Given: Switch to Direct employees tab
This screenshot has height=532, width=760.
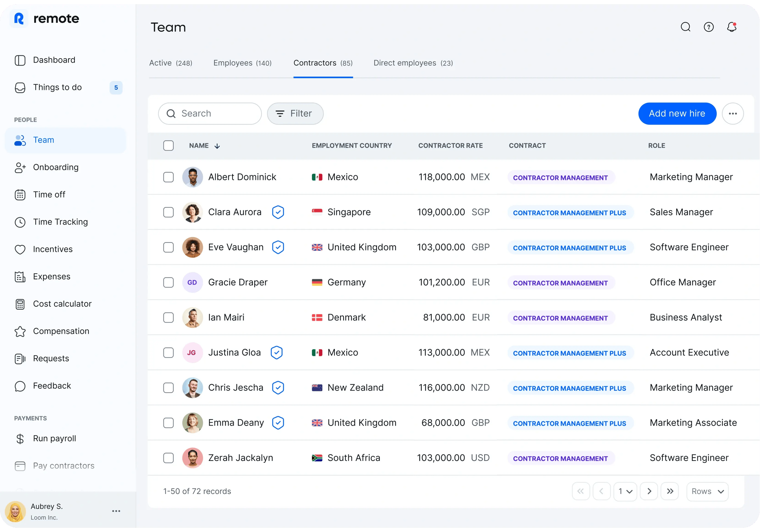Looking at the screenshot, I should [x=413, y=63].
